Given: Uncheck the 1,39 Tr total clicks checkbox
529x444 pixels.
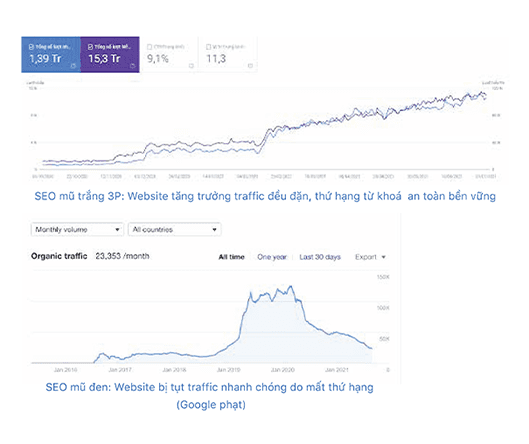Looking at the screenshot, I should pyautogui.click(x=31, y=47).
